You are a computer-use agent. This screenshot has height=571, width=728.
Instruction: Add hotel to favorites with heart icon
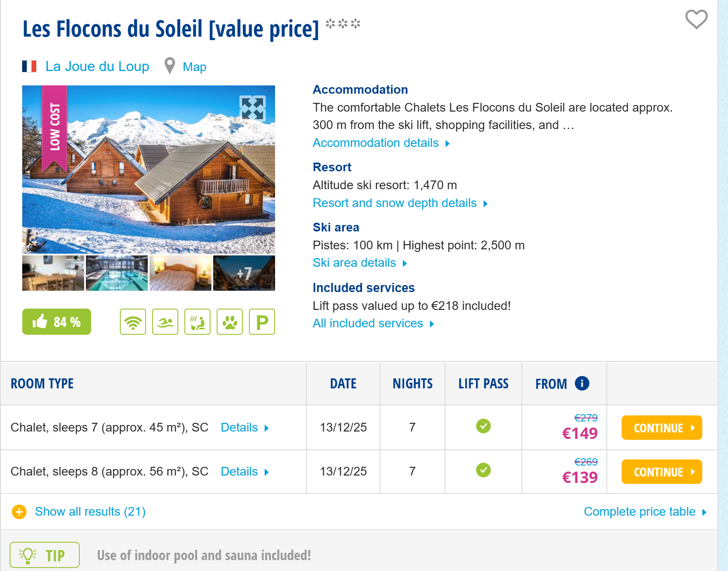[696, 19]
